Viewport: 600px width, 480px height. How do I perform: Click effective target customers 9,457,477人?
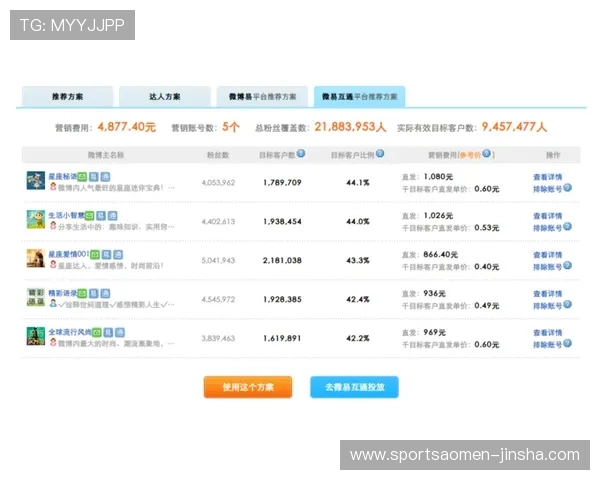[x=514, y=127]
